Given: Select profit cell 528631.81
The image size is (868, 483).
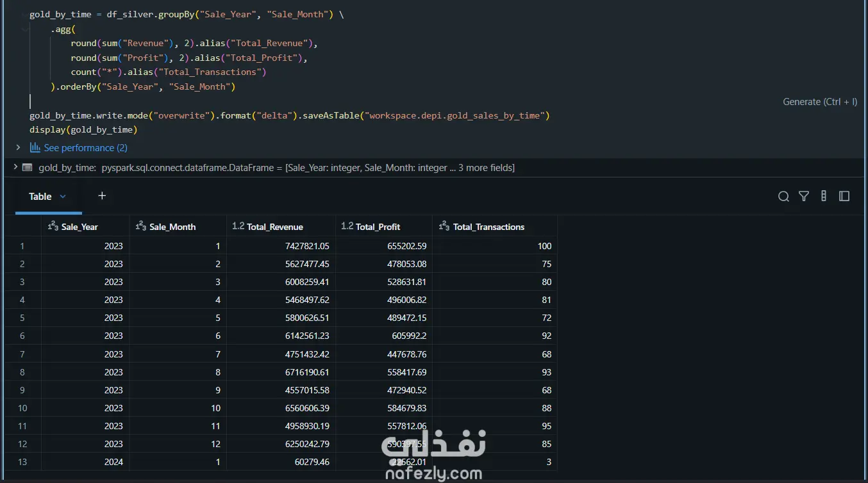Looking at the screenshot, I should coord(384,282).
